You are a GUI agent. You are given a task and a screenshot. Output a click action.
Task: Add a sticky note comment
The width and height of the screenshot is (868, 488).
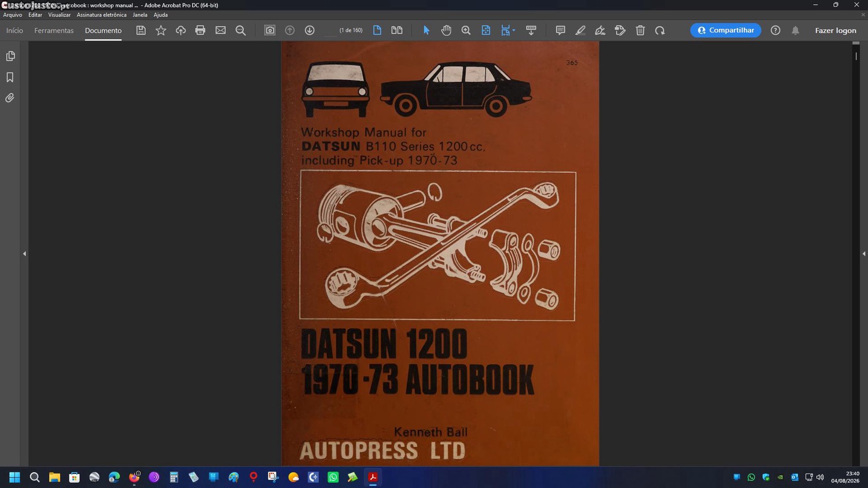pyautogui.click(x=560, y=30)
